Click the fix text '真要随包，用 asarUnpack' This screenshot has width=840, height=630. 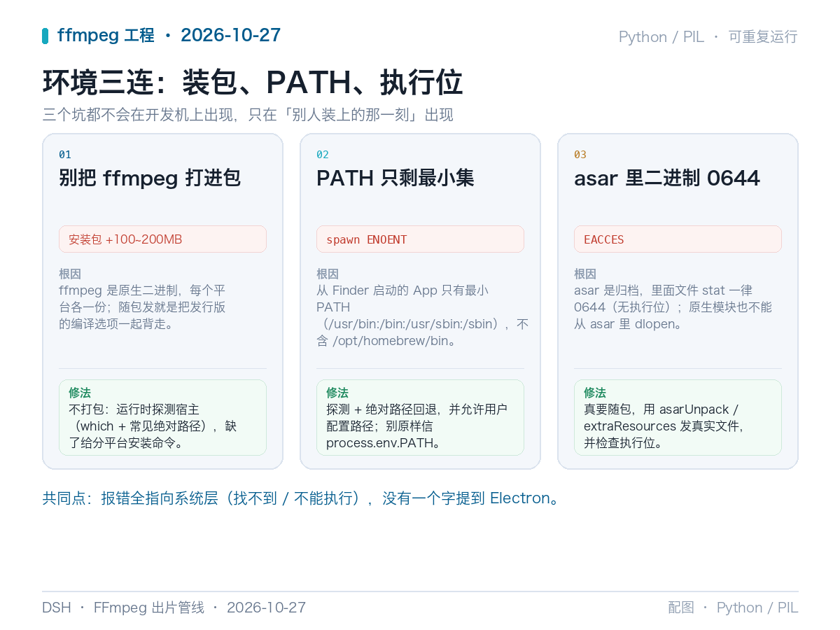click(x=664, y=426)
